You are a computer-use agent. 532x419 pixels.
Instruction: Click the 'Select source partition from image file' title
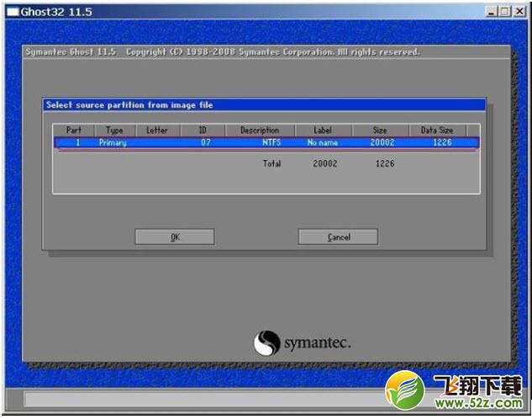(129, 105)
